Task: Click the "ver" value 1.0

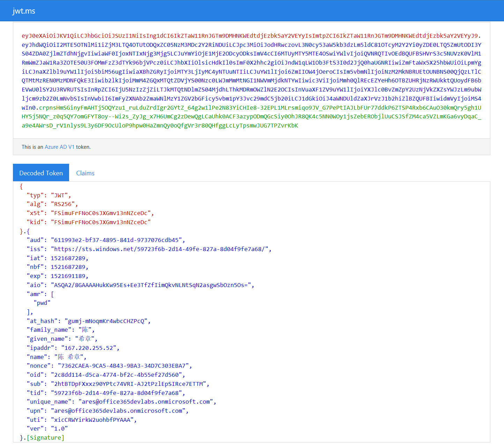Action: [59, 429]
